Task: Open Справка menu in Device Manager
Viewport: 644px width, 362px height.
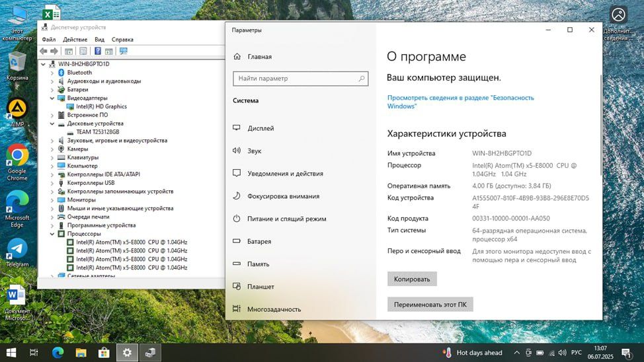Action: [122, 40]
